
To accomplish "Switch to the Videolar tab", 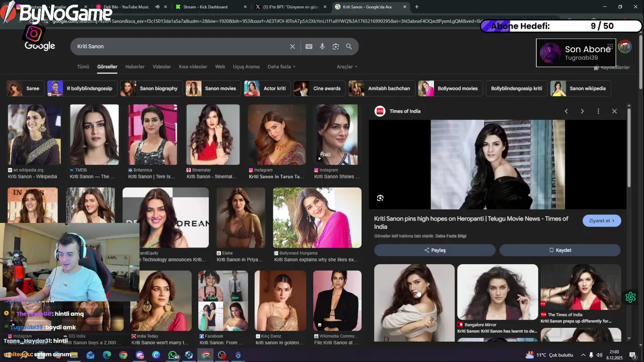I will click(x=162, y=67).
